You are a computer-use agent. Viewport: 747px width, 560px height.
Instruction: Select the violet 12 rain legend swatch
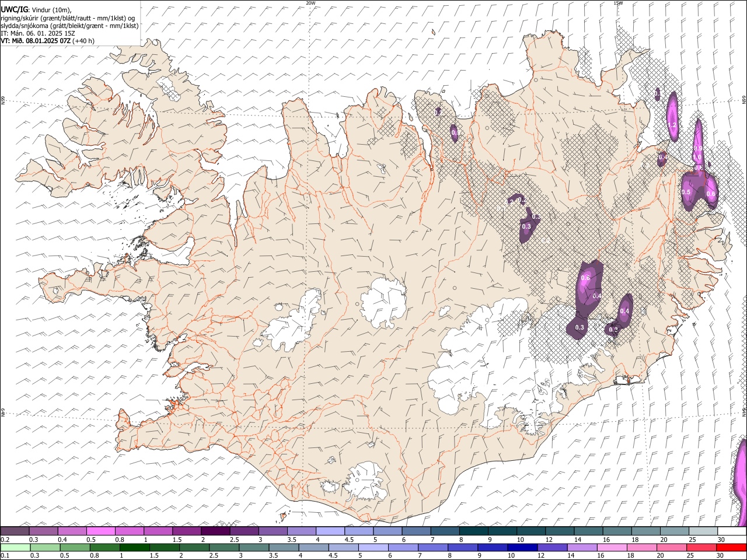(552, 548)
